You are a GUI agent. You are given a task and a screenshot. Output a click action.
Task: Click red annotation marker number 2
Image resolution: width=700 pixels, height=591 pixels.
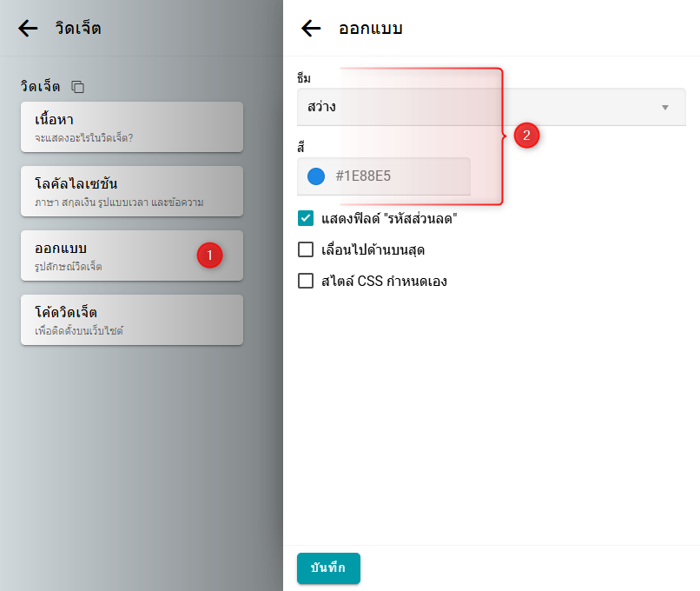click(527, 136)
